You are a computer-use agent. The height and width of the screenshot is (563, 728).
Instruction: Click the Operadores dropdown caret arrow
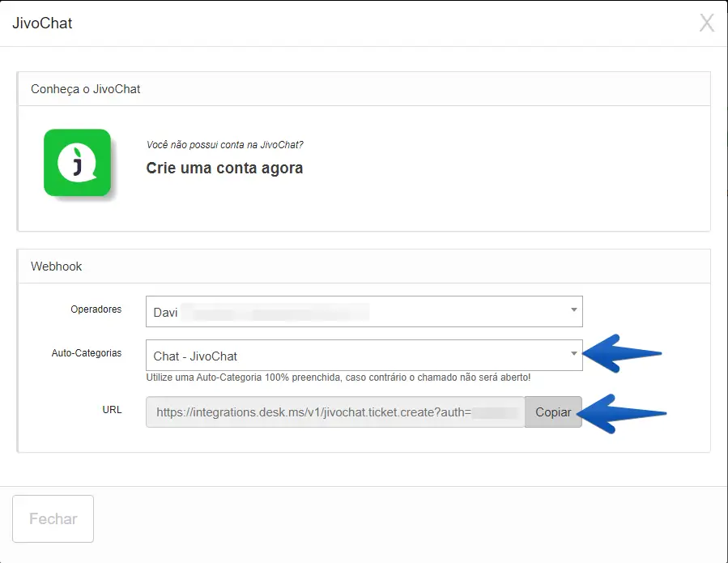573,310
